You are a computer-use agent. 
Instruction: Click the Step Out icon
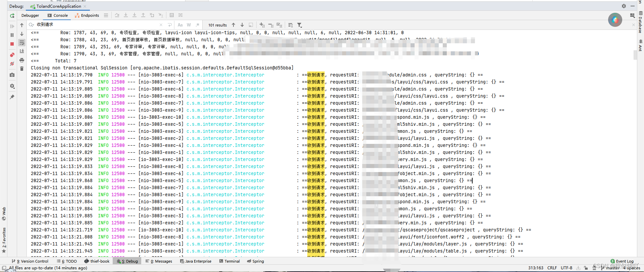pos(143,15)
